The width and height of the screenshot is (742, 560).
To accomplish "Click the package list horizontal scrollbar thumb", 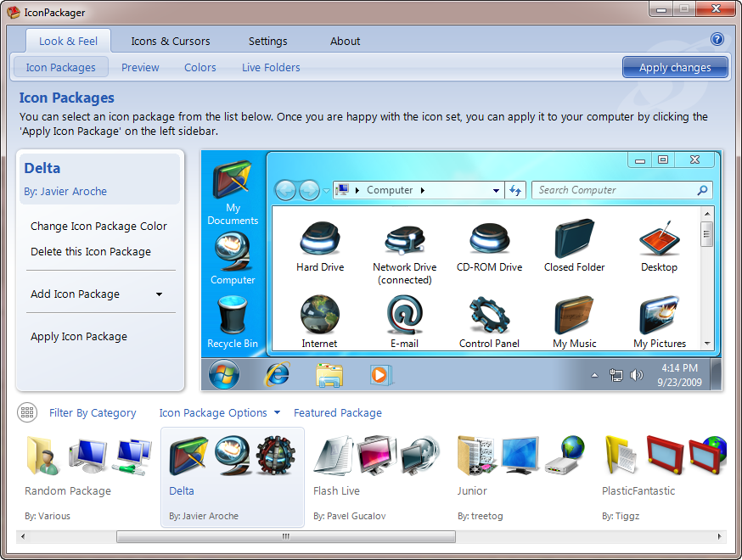I will tap(286, 536).
